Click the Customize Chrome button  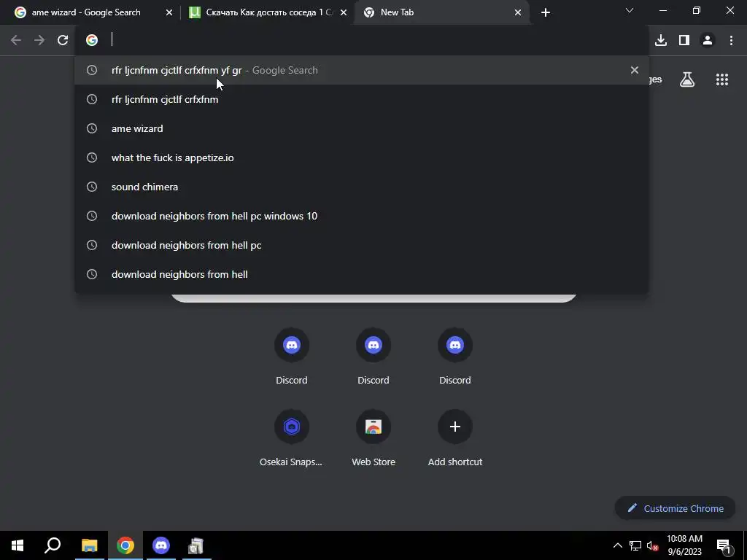click(675, 508)
